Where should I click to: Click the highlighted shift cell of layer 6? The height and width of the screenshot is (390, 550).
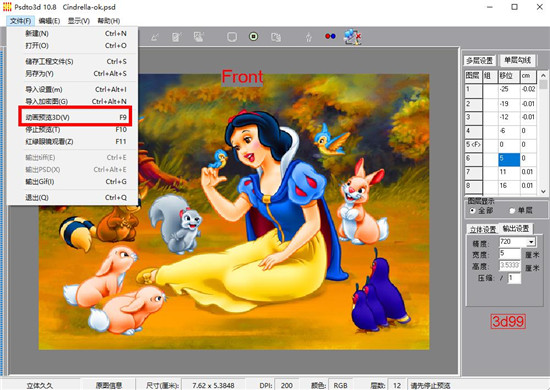pos(509,159)
